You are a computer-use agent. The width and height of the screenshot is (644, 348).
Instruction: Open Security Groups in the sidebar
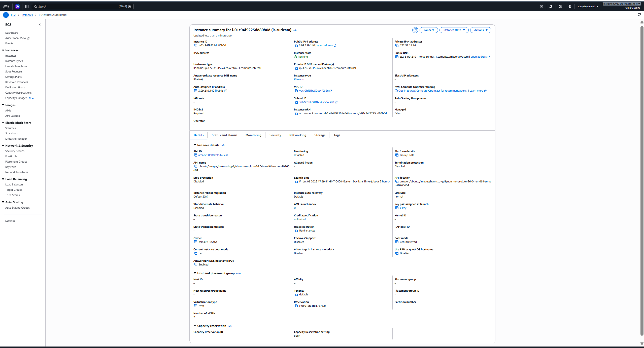pyautogui.click(x=15, y=151)
